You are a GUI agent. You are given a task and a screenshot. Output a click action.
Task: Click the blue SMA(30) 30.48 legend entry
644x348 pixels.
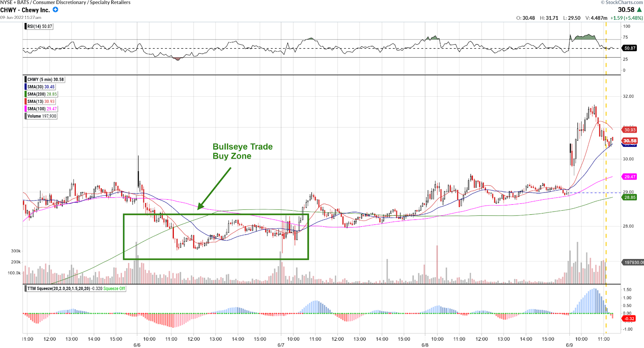40,87
